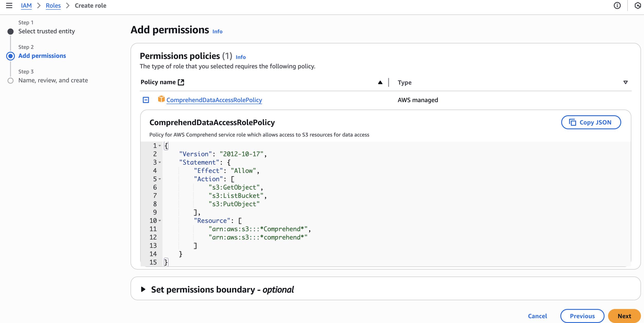Select the Step 3 circle indicator
Screen dimensions: 644x323
[11, 81]
